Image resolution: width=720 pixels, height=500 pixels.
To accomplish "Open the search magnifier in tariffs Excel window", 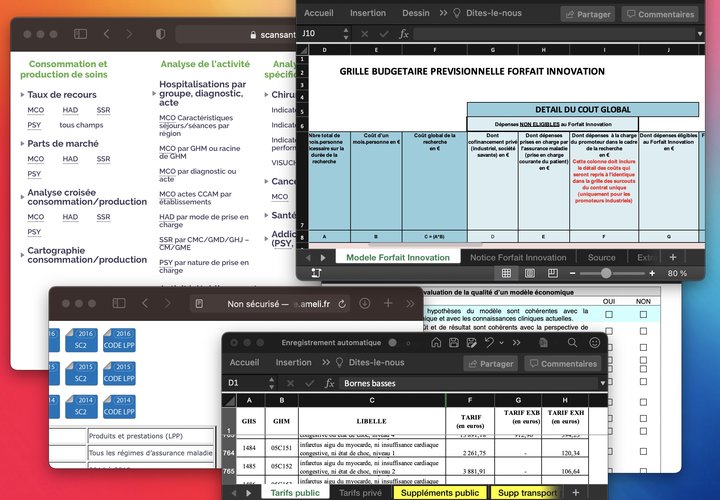I will pyautogui.click(x=572, y=343).
